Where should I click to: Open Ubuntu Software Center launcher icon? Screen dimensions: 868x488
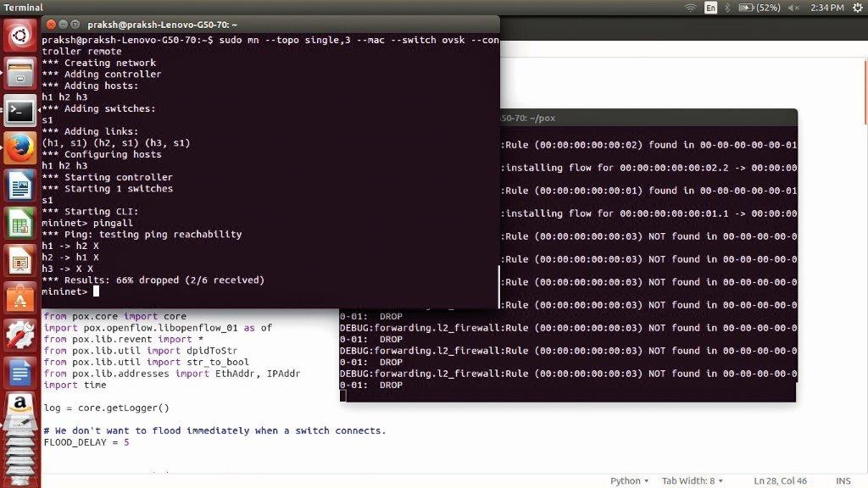[x=20, y=298]
